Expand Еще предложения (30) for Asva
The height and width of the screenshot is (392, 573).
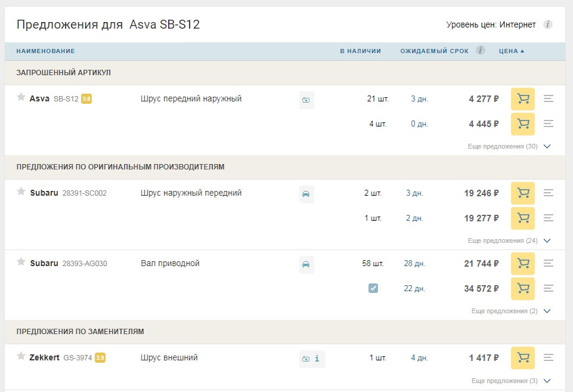point(509,147)
